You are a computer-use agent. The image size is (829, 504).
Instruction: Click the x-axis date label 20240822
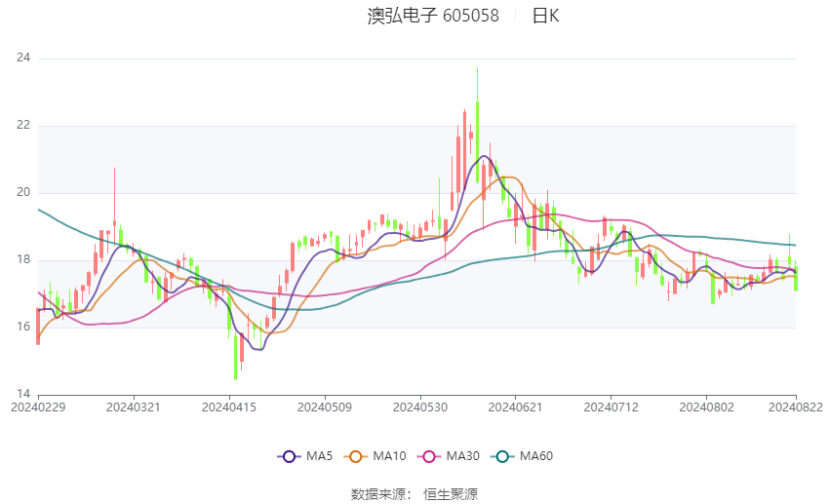point(796,407)
